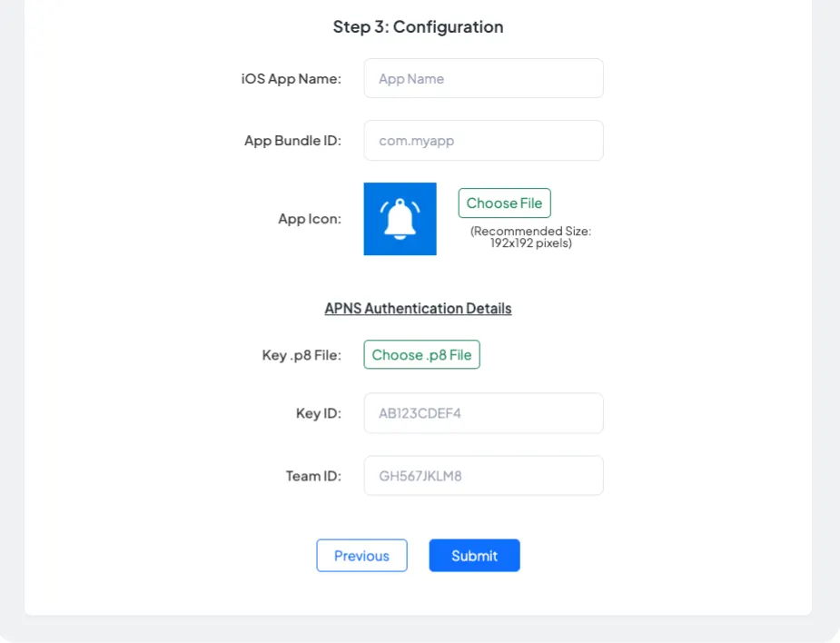Go back with the Previous button
Screen dimensions: 840x643
[361, 556]
